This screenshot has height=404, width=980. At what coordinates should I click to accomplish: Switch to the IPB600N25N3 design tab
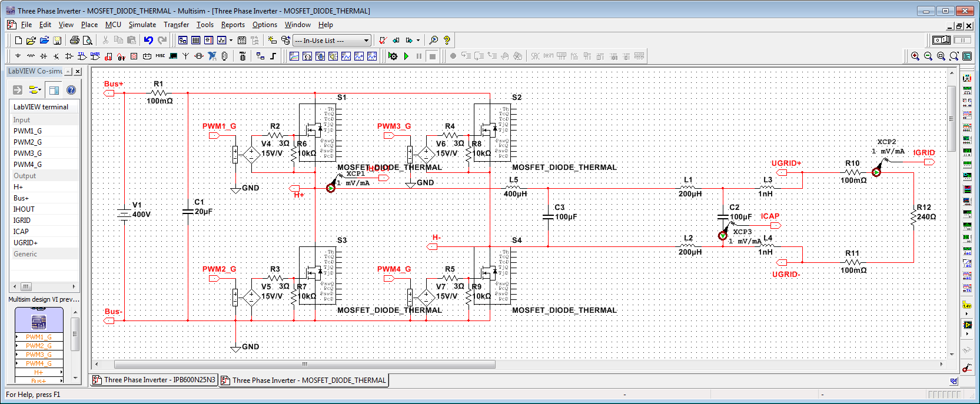point(154,380)
